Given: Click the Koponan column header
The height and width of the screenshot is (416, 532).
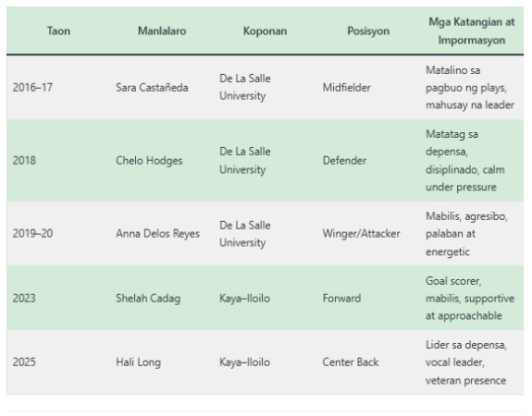Looking at the screenshot, I should [x=265, y=31].
